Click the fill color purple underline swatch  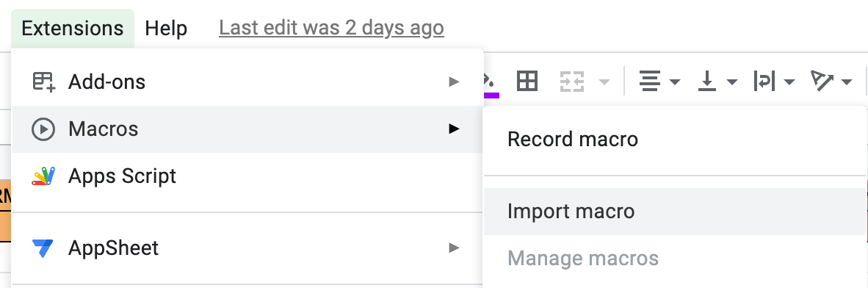(x=491, y=96)
